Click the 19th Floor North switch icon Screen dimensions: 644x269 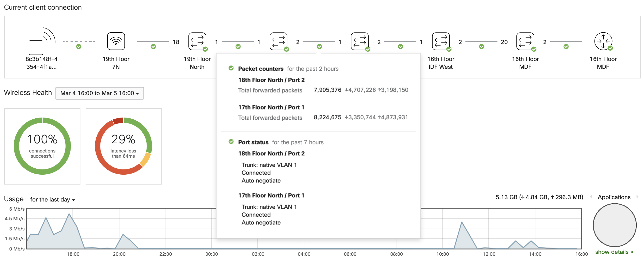pyautogui.click(x=198, y=41)
